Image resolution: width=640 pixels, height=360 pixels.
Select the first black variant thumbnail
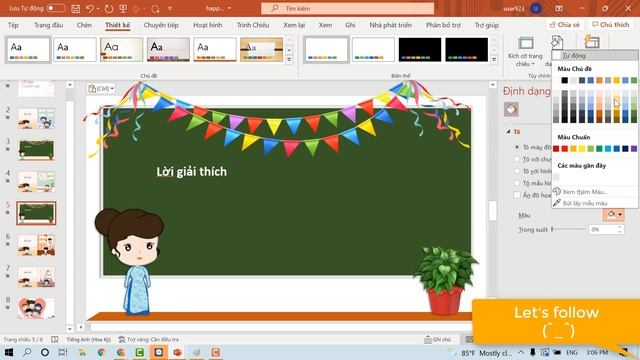tap(420, 49)
